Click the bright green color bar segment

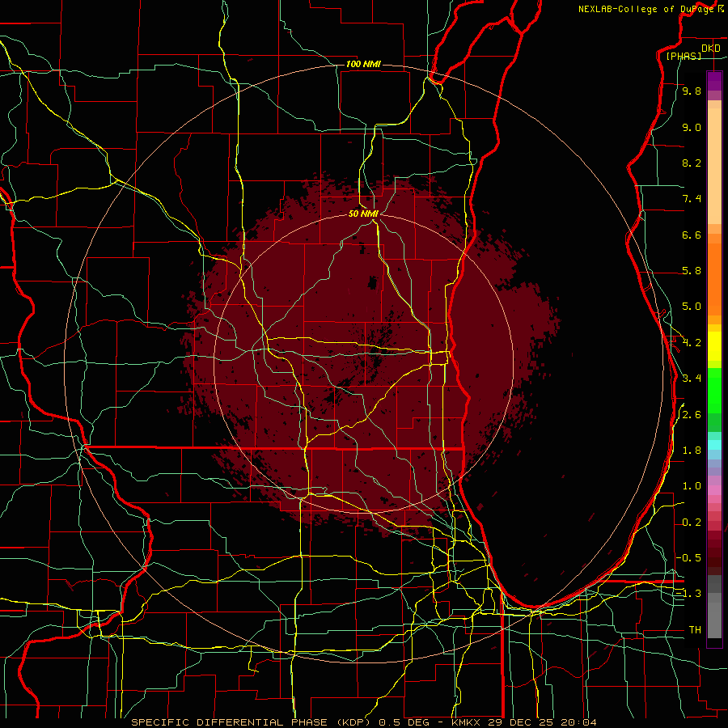[714, 391]
